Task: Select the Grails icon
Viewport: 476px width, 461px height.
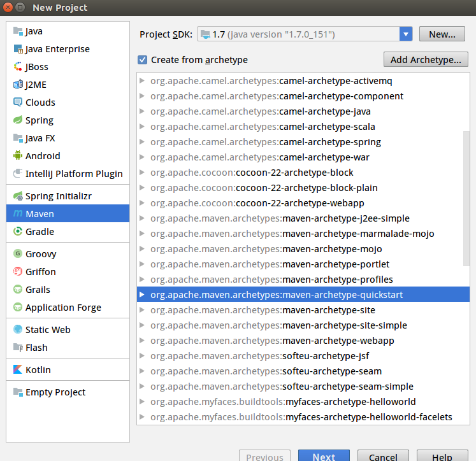Action: (18, 290)
